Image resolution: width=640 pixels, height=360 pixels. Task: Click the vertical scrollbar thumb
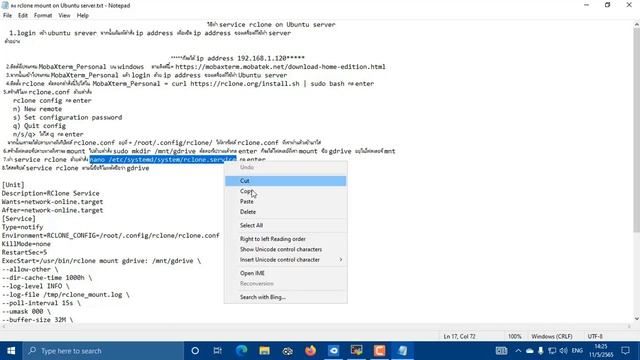636,131
